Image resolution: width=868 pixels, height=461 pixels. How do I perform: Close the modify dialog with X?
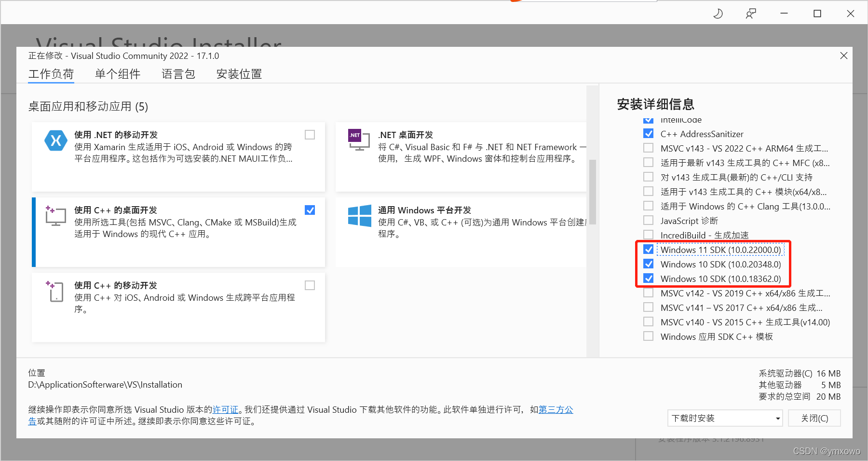844,56
